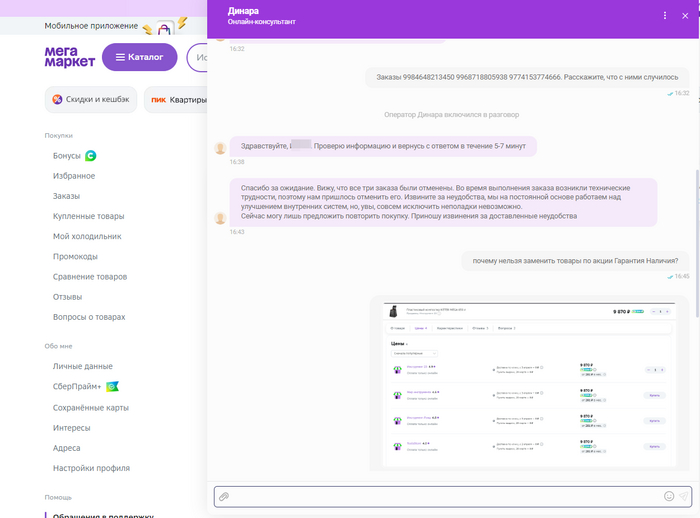
Task: Open Избранное in the sidebar
Action: (74, 176)
